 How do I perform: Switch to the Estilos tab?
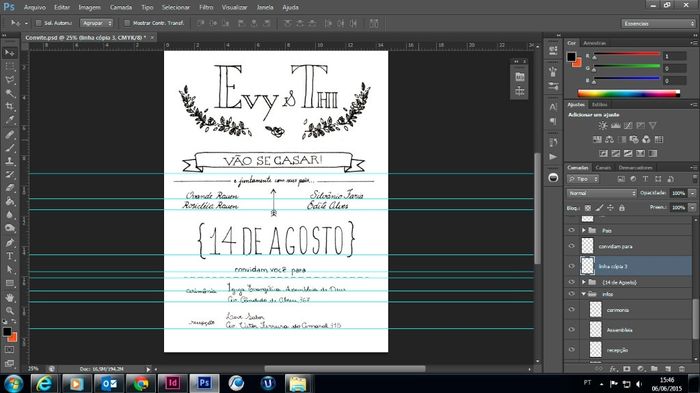[599, 105]
